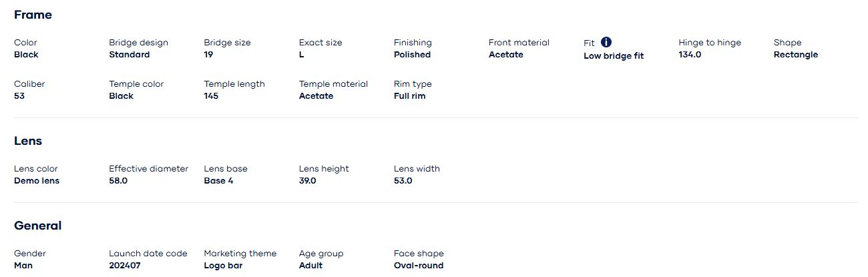Viewport: 868px width, 277px height.
Task: Click the Front material Acetate value
Action: pyautogui.click(x=505, y=55)
